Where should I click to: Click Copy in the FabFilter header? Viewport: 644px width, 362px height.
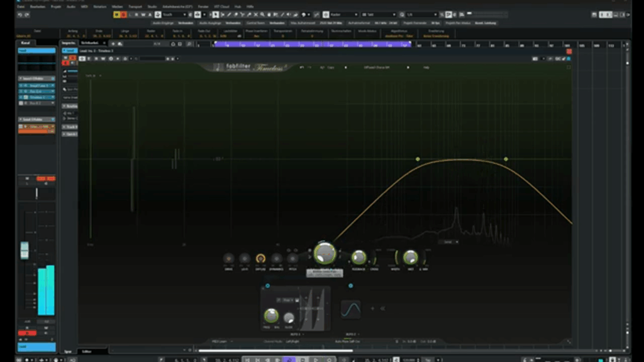coord(331,67)
